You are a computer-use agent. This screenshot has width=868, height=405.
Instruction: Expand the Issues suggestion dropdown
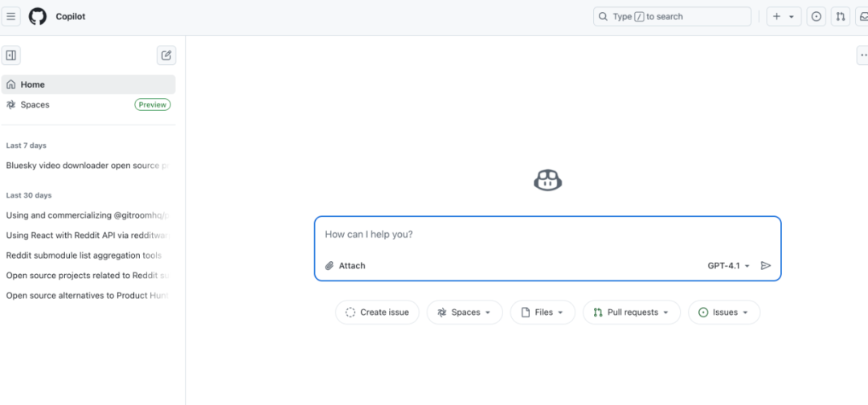pos(724,312)
